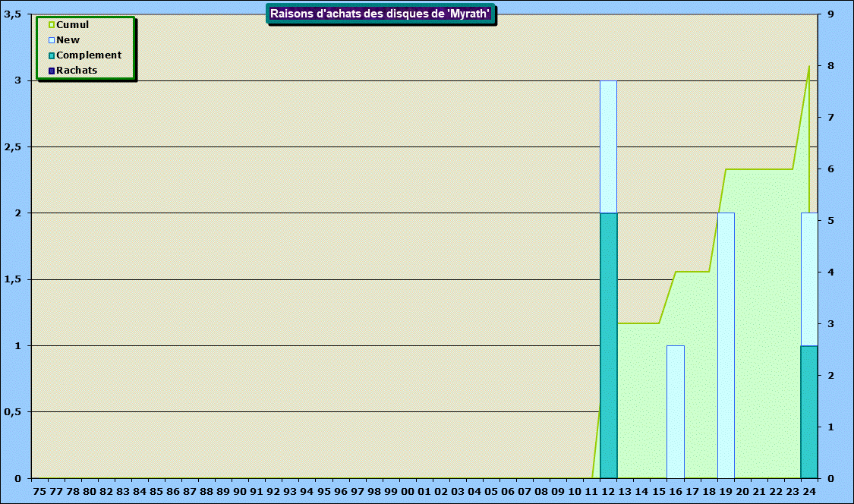Click x-axis label 85
This screenshot has height=504, width=854.
156,491
